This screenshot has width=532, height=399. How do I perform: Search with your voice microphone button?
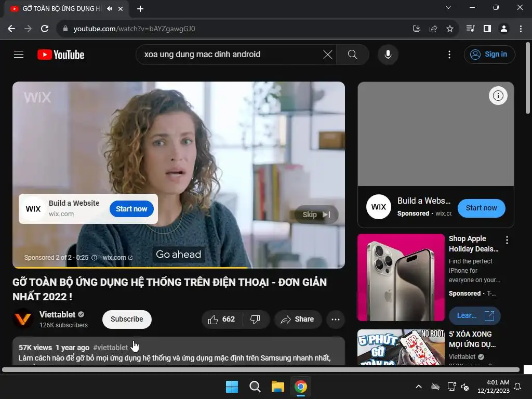pyautogui.click(x=388, y=54)
